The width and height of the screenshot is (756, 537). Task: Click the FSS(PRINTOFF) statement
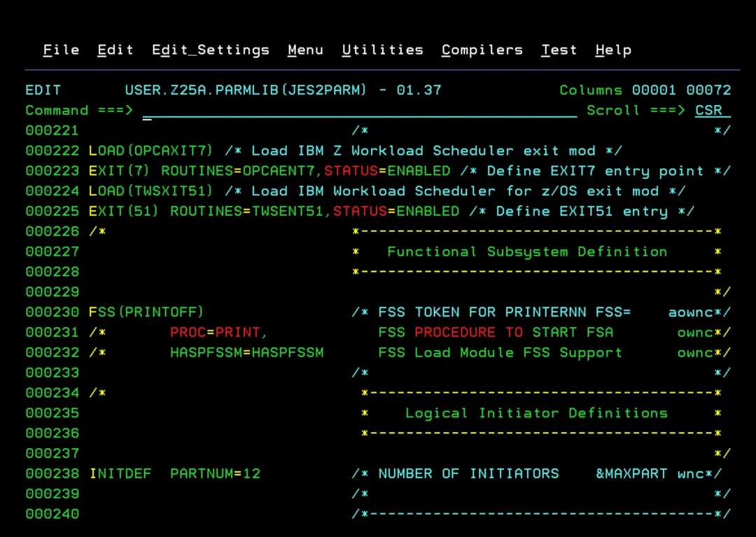(x=146, y=312)
